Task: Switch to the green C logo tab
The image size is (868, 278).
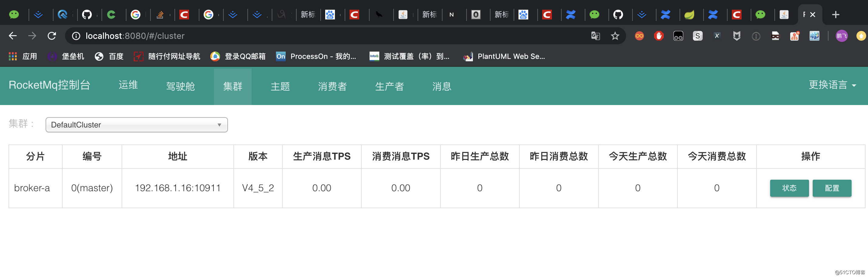Action: [112, 15]
